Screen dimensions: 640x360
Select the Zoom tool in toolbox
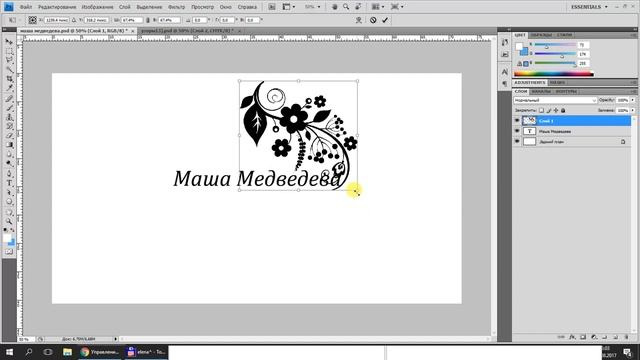(9, 221)
